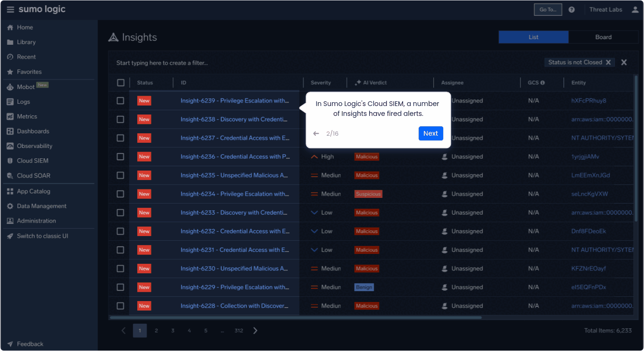
Task: Check the box for Insight-6236 row
Action: (x=121, y=157)
